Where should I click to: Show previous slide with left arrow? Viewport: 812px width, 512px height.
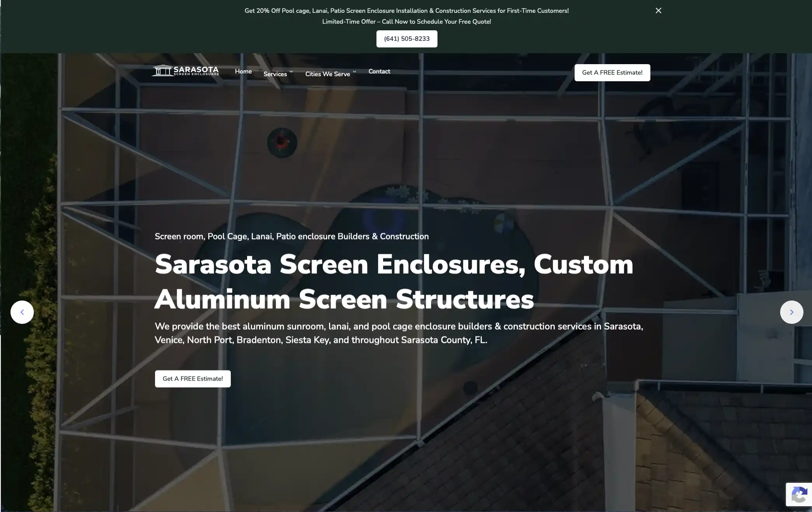click(22, 312)
